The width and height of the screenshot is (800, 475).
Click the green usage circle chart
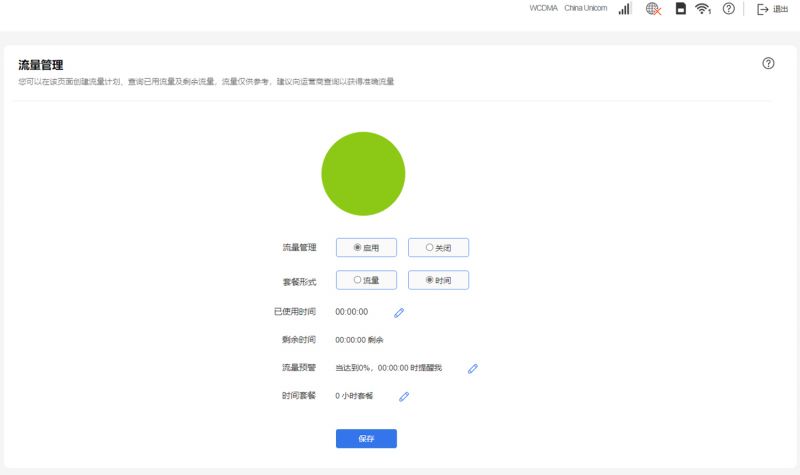363,174
